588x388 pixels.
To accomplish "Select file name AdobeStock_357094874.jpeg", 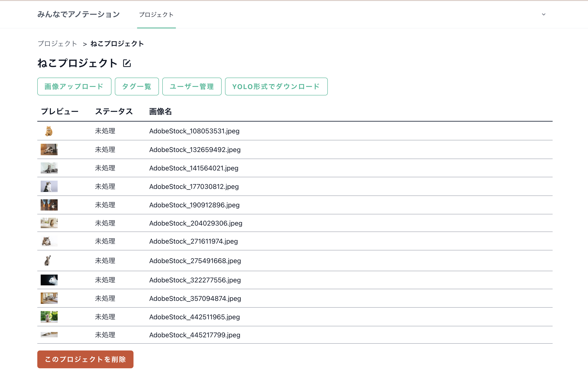I will tap(195, 299).
